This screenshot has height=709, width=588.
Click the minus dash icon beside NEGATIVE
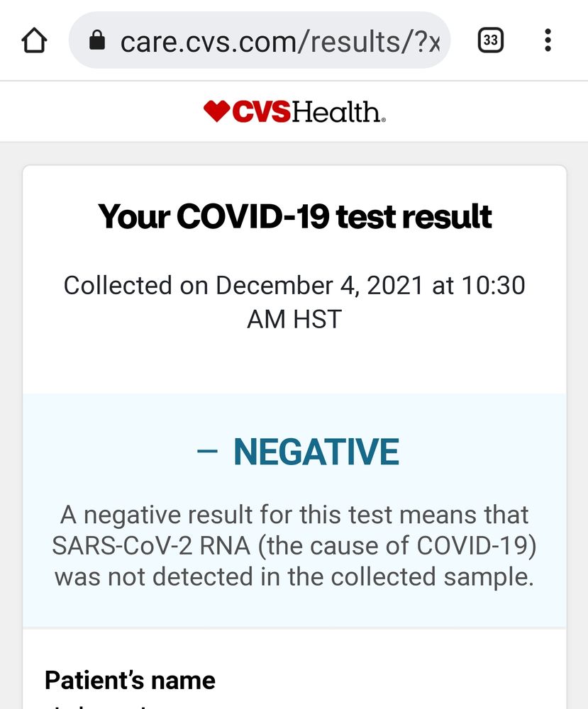point(207,451)
